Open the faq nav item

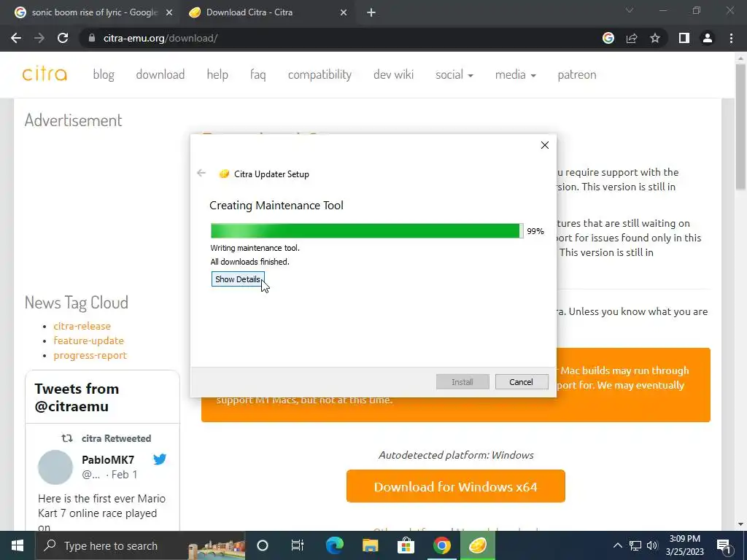[258, 75]
